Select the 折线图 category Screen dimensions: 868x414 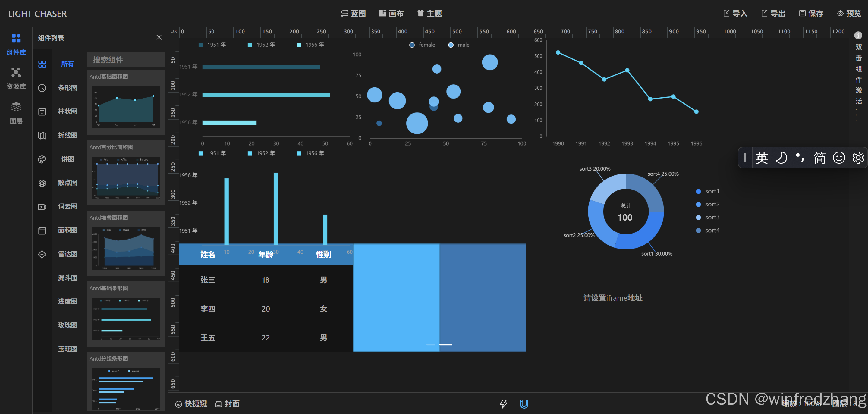(68, 135)
